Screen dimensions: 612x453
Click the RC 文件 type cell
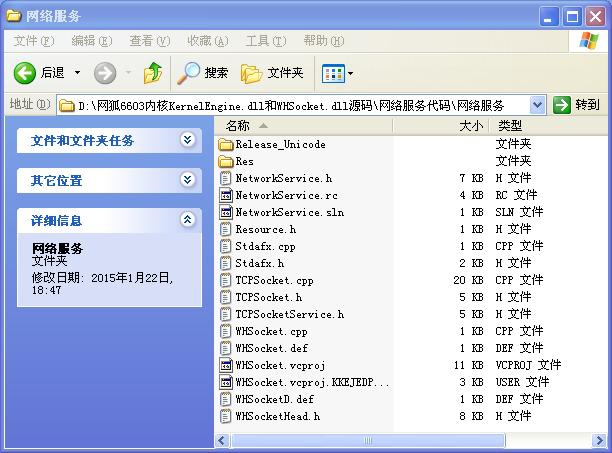[516, 195]
